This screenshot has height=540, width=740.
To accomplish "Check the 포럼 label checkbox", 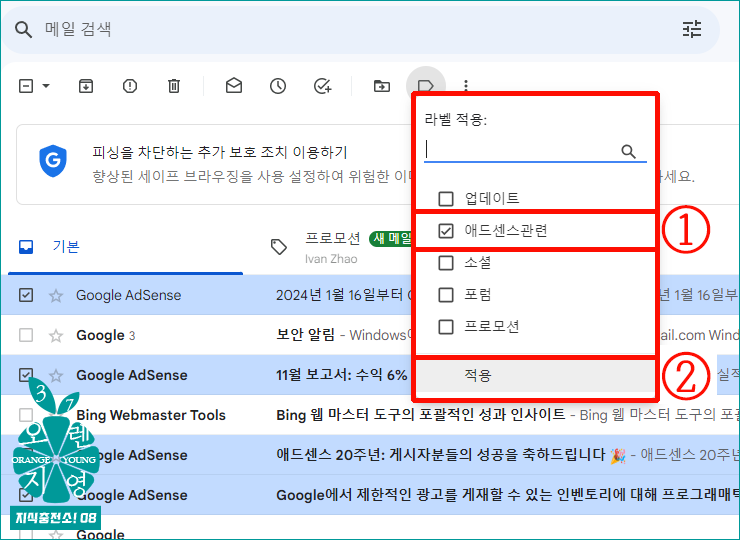I will tap(446, 295).
